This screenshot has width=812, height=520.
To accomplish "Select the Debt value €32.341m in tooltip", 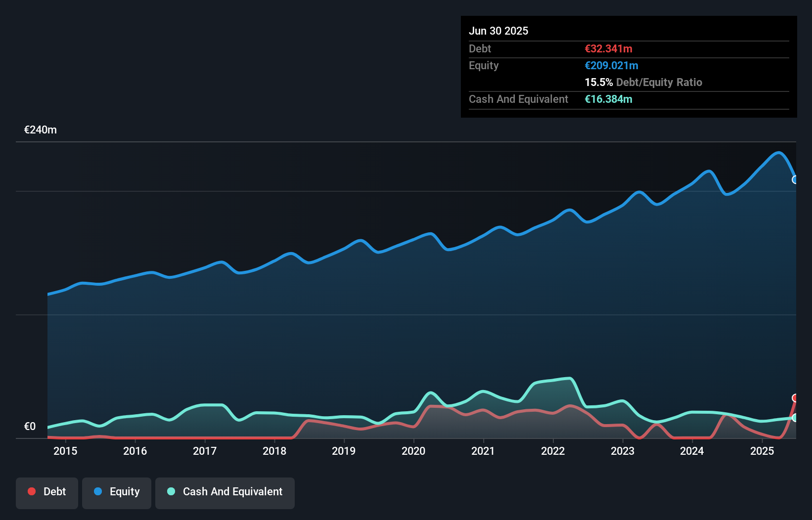I will point(608,48).
